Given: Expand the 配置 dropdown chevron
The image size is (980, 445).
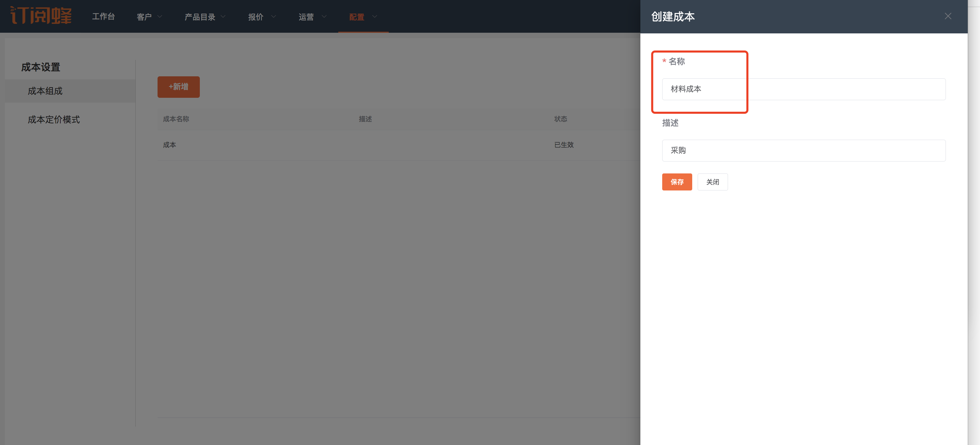Looking at the screenshot, I should 375,17.
